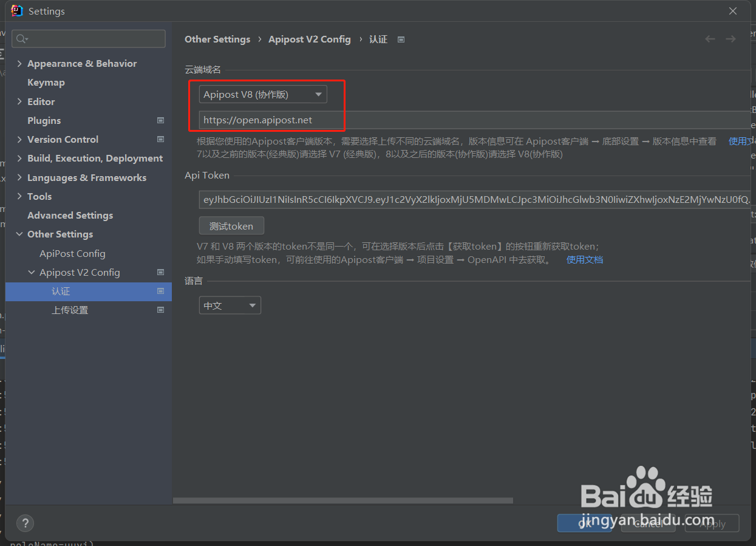756x546 pixels.
Task: Open help with the question mark button
Action: tap(25, 523)
